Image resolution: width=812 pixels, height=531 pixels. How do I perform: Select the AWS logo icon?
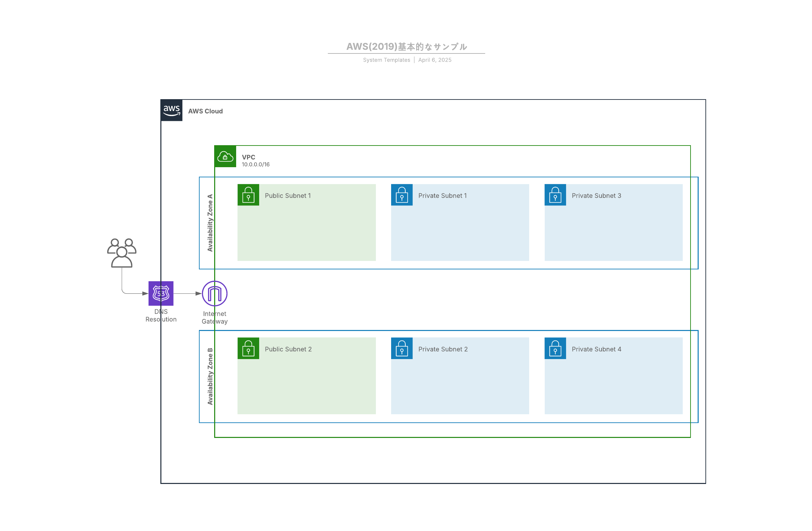tap(171, 110)
